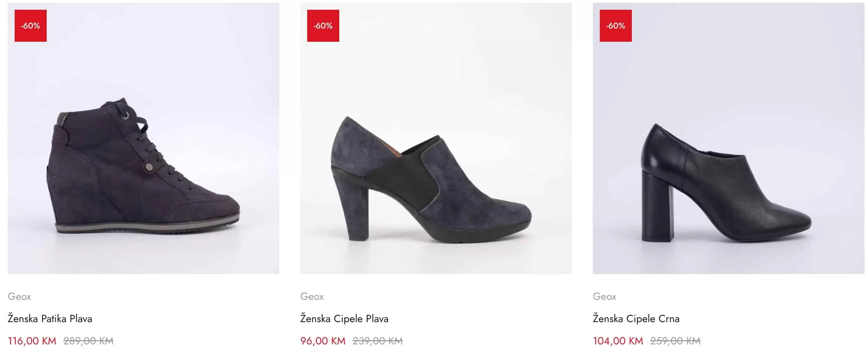Click the 116,00 KM sale price
Viewport: 868px width, 359px height.
click(x=32, y=341)
